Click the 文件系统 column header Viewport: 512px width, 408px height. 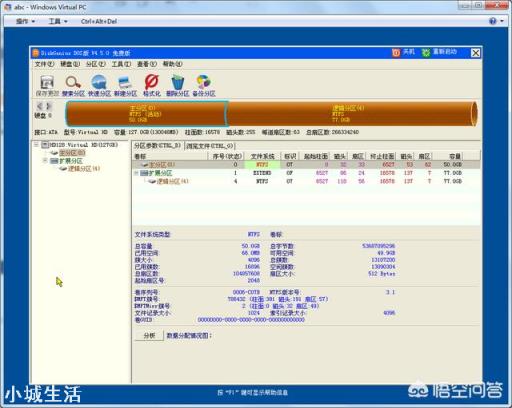pyautogui.click(x=262, y=156)
